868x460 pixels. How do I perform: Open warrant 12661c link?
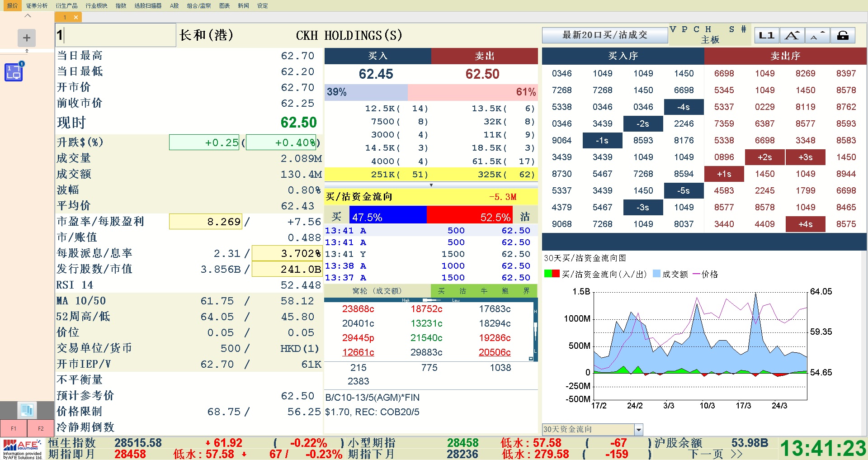(x=358, y=352)
